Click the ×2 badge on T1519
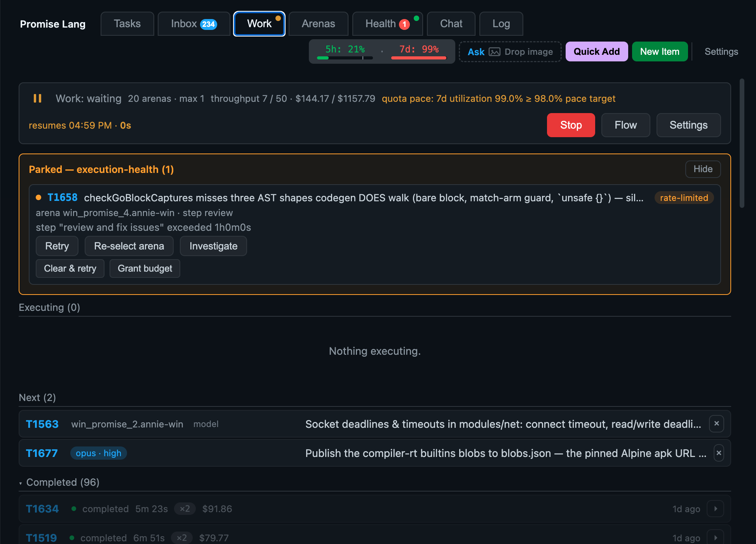 click(181, 538)
